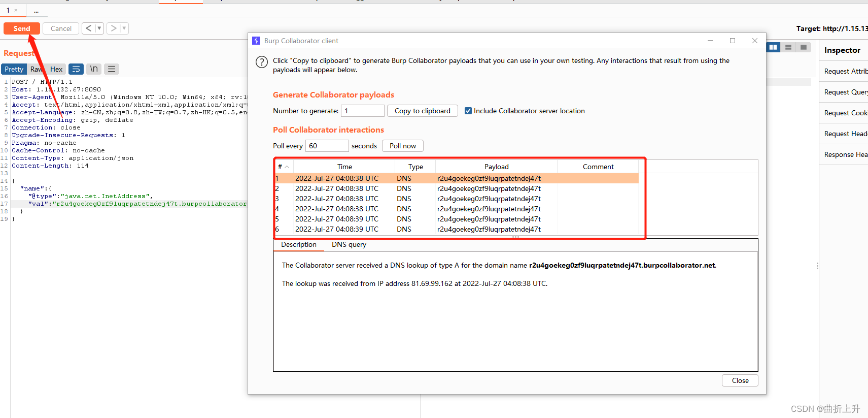Minimize the Burp Collaborator client window
The image size is (868, 418).
(x=710, y=41)
